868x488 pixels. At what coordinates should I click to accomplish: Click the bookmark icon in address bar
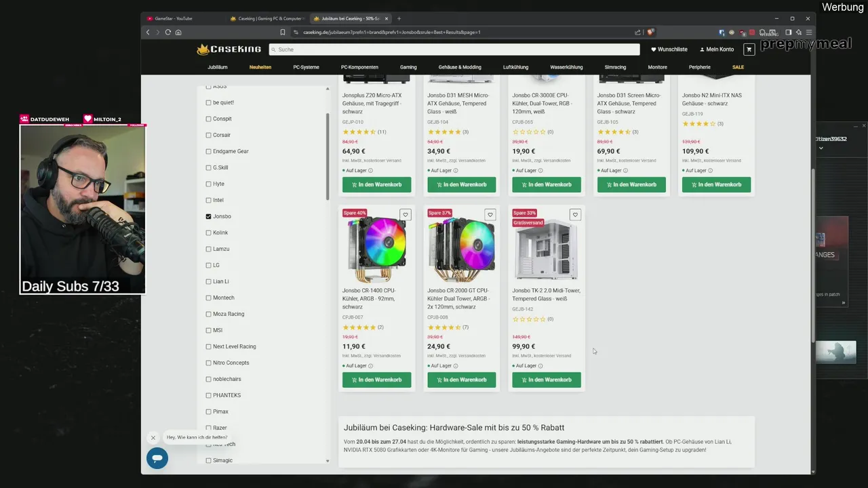point(283,32)
